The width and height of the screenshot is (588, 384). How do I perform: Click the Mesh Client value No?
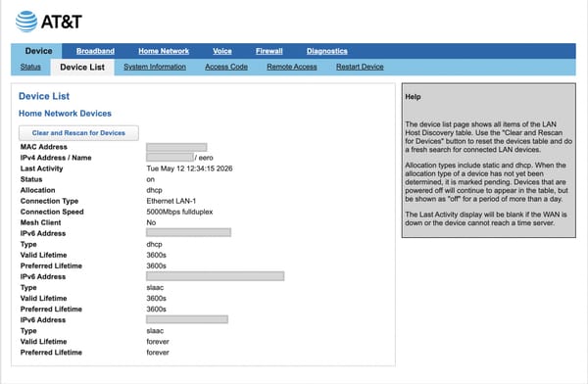pyautogui.click(x=151, y=222)
